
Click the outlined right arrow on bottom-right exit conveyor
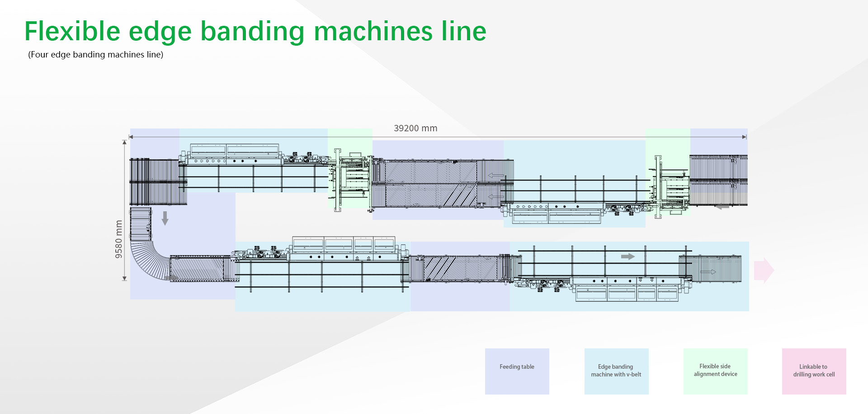click(708, 272)
